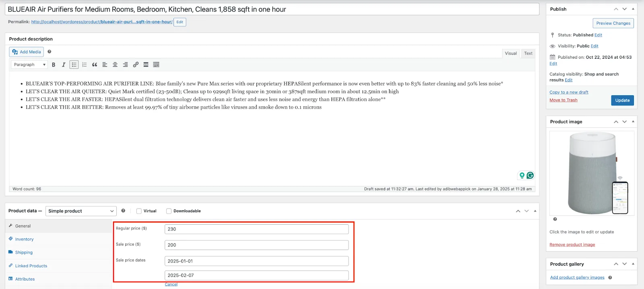
Task: Insert a Read More tag
Action: 146,65
